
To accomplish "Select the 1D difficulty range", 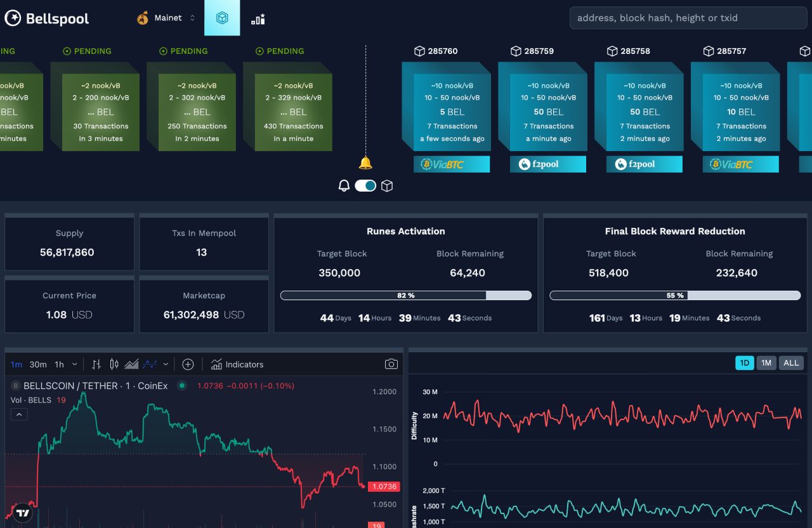I will [745, 363].
